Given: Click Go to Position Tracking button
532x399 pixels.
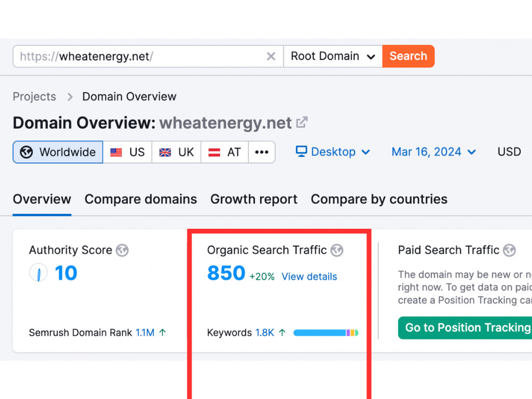Looking at the screenshot, I should click(465, 328).
